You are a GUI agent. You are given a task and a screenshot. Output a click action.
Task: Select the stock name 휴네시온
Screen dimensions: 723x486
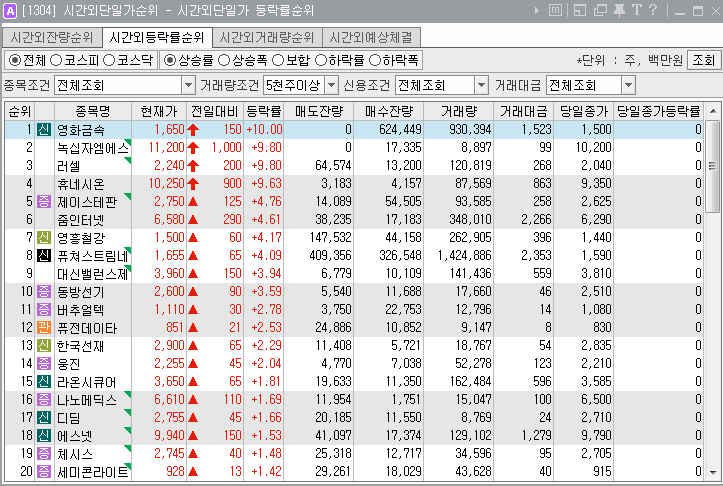[x=81, y=184]
